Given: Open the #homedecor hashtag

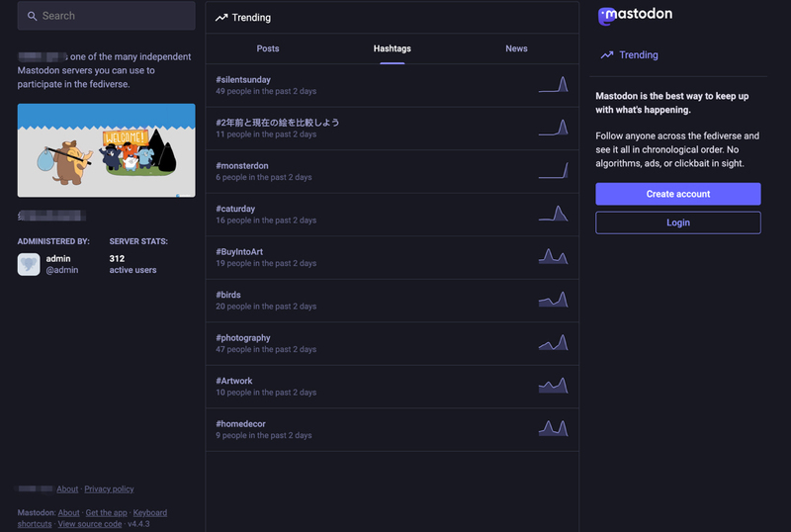Looking at the screenshot, I should pos(240,424).
